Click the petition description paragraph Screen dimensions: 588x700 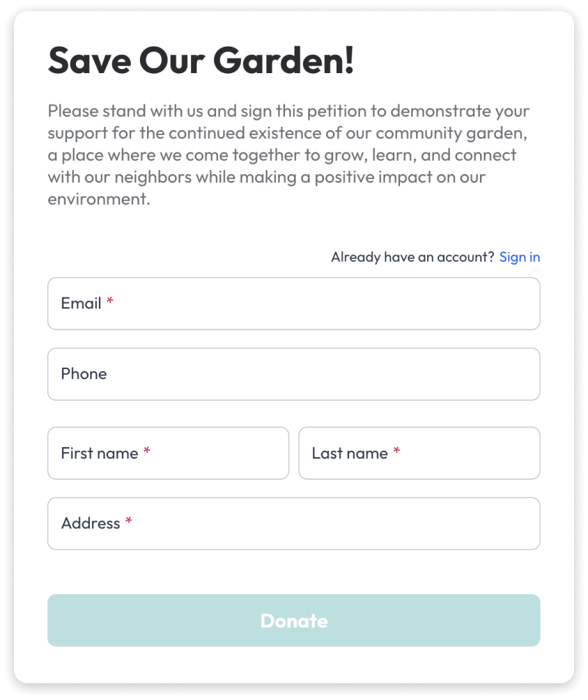288,155
